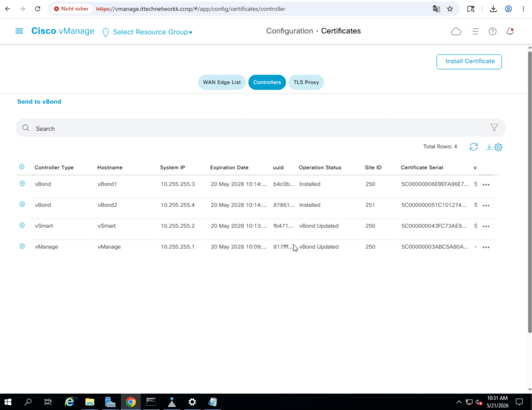Launch Internet Explorer from the taskbar
The image size is (532, 410).
point(70,402)
